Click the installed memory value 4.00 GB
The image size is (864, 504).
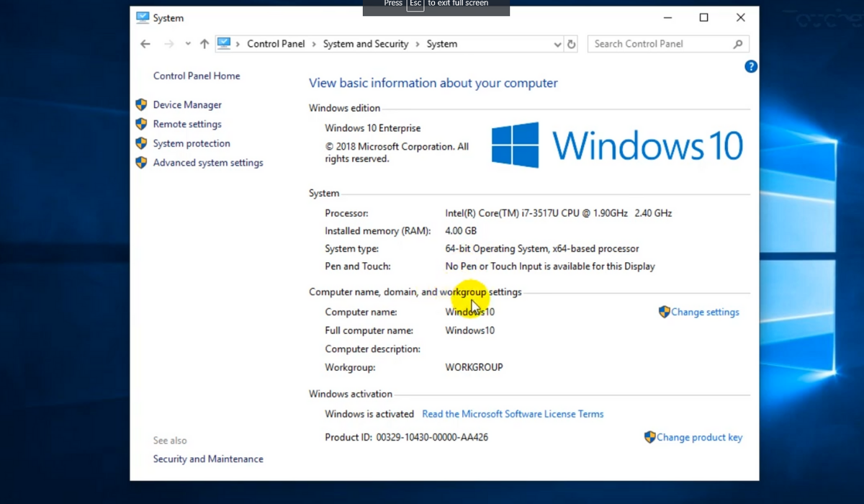tap(461, 231)
